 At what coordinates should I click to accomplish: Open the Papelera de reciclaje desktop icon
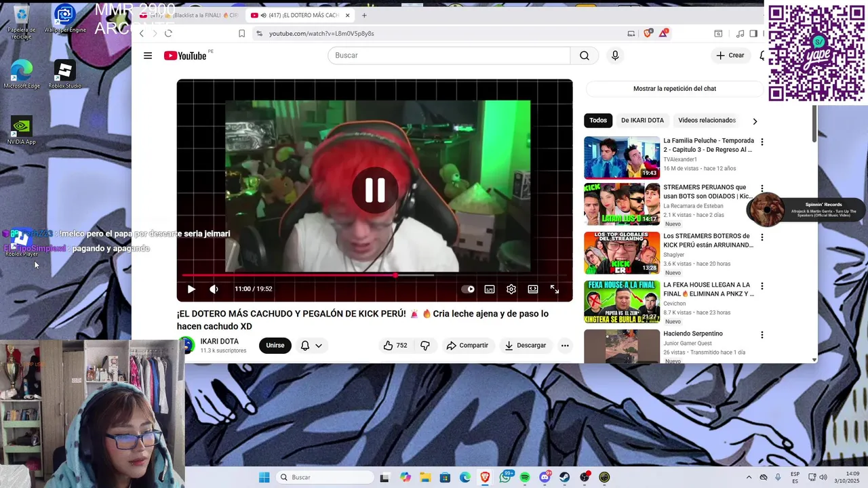21,22
